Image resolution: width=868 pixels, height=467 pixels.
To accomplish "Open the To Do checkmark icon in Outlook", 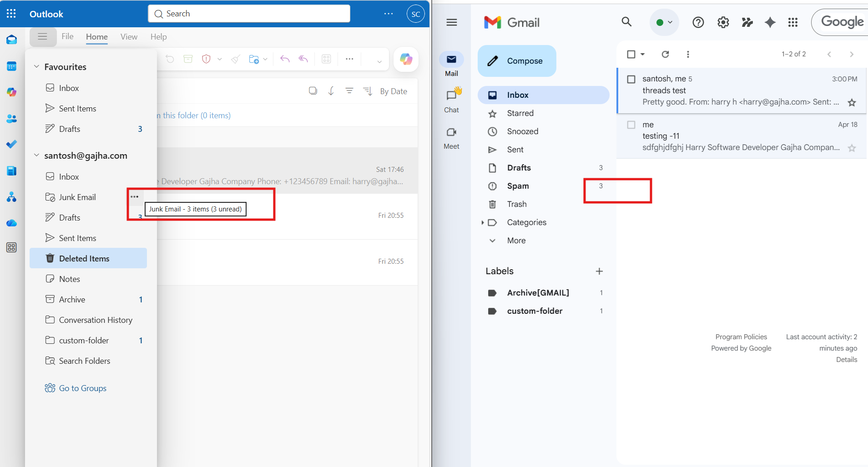I will [x=11, y=145].
